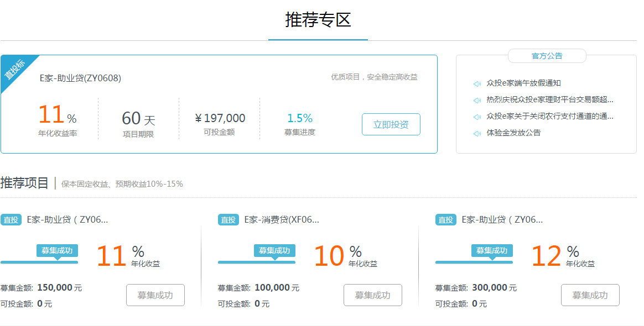Select the 推荐专区 tab heading

point(318,20)
